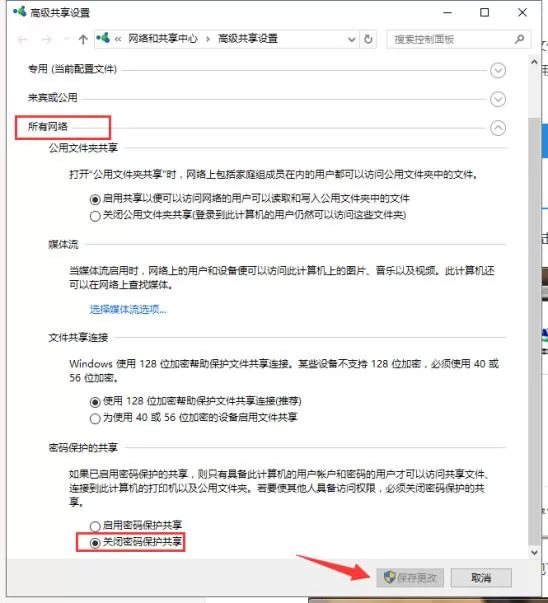Click the title bar network sharing icon
Image resolution: width=548 pixels, height=603 pixels.
(20, 12)
